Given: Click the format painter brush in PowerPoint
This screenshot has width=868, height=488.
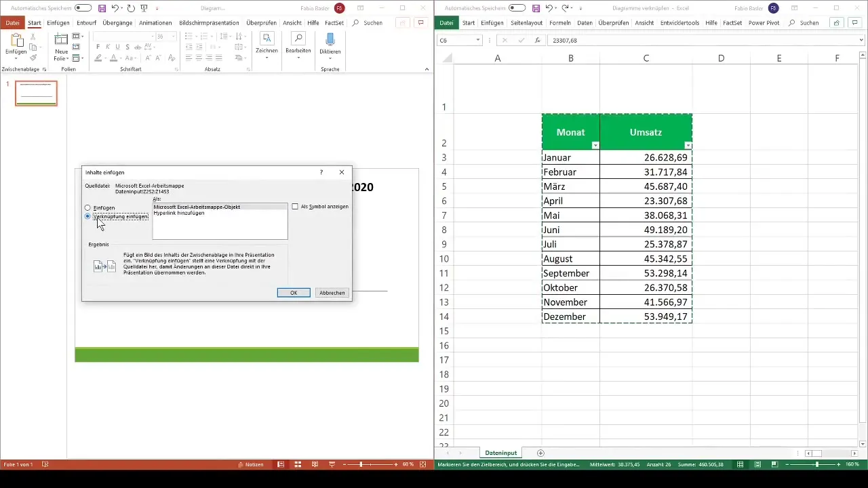Looking at the screenshot, I should coord(33,58).
